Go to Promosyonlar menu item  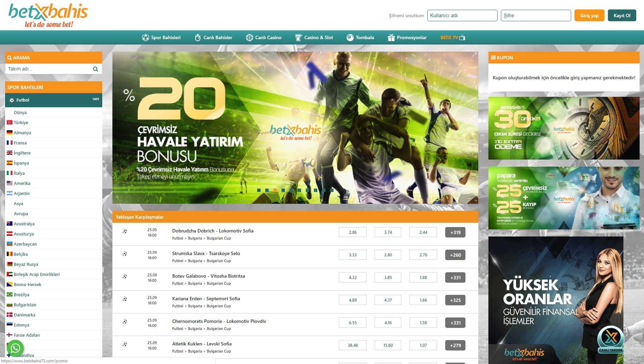click(407, 38)
